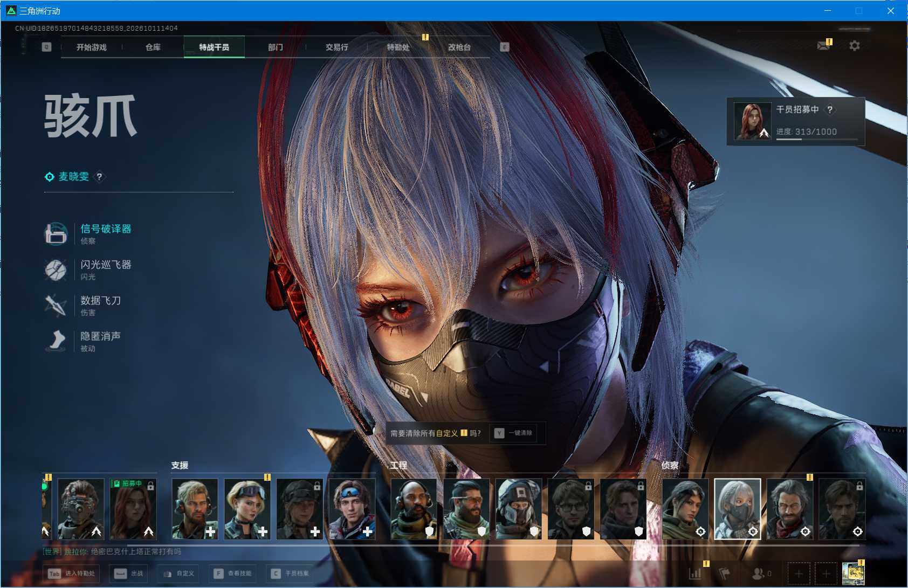Switch to the 改枪台 tab

pos(459,47)
